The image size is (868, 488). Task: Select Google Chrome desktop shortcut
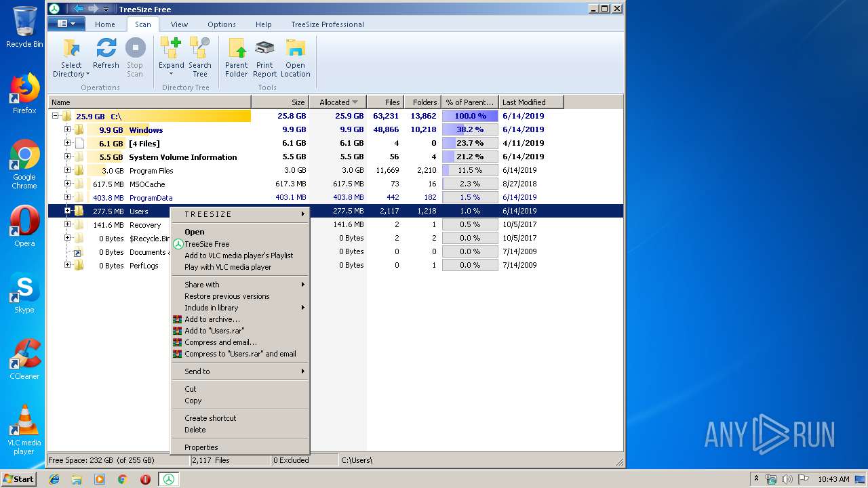click(x=24, y=165)
